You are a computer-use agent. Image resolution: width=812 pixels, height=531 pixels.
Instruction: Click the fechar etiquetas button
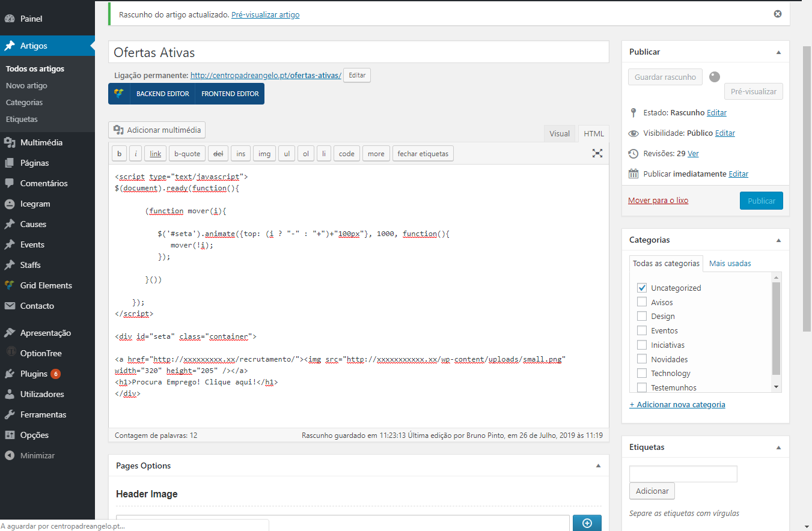(x=423, y=154)
